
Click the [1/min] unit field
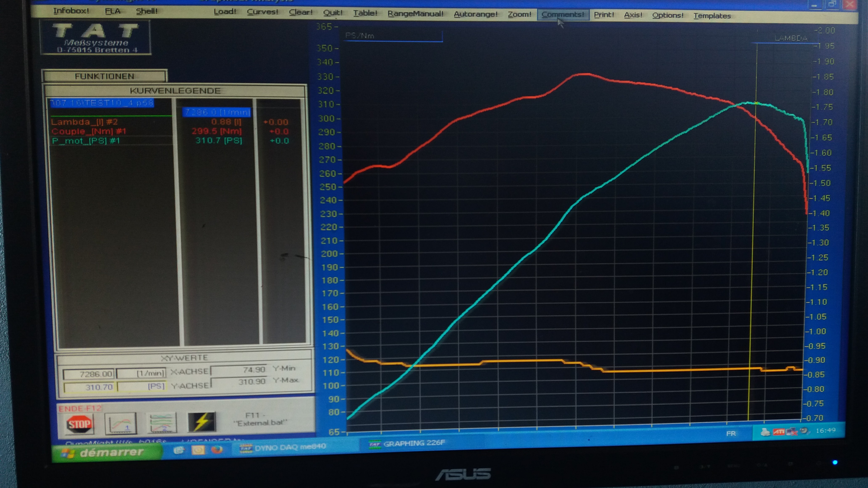[x=142, y=373]
